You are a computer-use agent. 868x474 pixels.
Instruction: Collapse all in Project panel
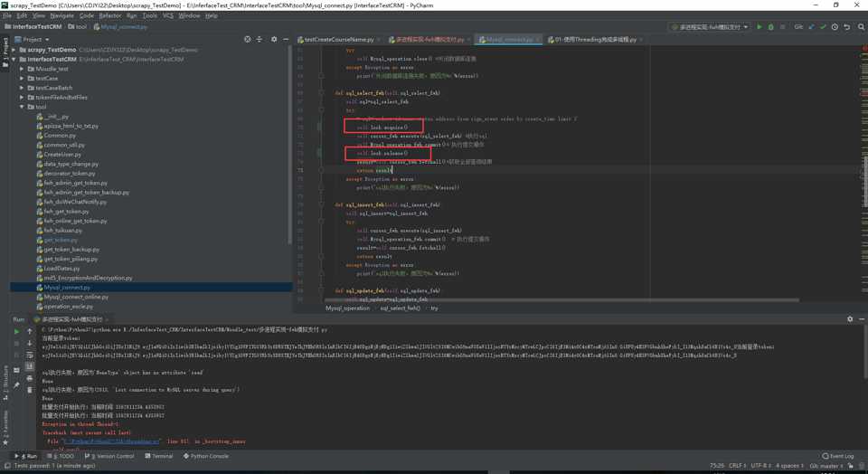259,39
